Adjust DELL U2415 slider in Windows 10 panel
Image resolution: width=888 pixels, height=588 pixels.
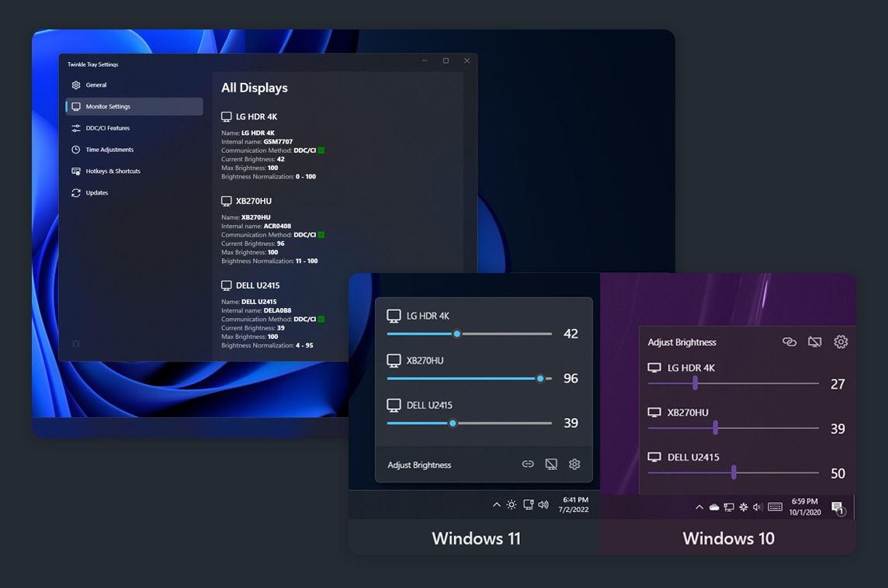point(734,472)
